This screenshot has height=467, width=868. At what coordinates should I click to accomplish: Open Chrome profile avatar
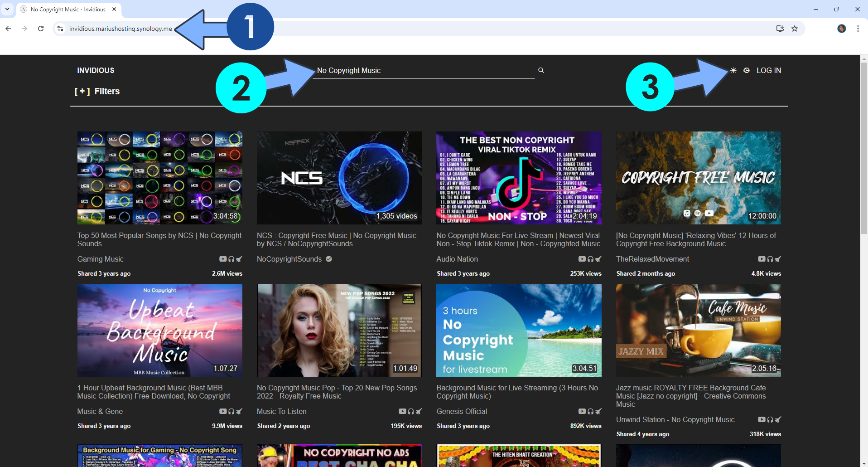[x=842, y=29]
